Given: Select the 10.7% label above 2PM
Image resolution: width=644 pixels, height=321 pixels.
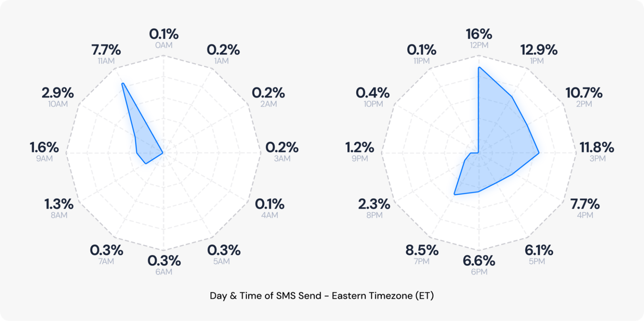Looking at the screenshot, I should click(x=584, y=93).
